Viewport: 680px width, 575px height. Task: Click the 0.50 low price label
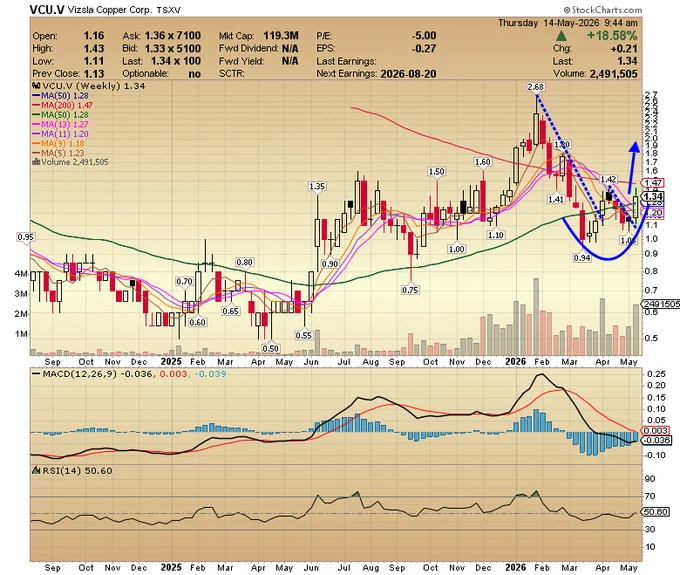coord(271,348)
